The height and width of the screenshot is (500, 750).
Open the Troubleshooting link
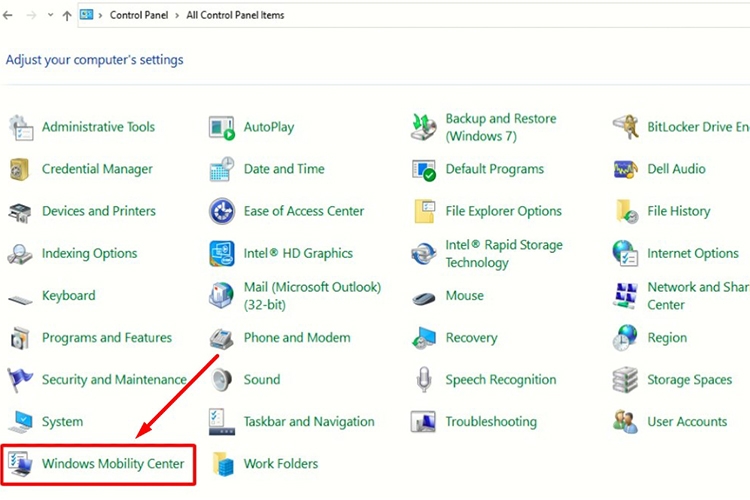pos(491,422)
